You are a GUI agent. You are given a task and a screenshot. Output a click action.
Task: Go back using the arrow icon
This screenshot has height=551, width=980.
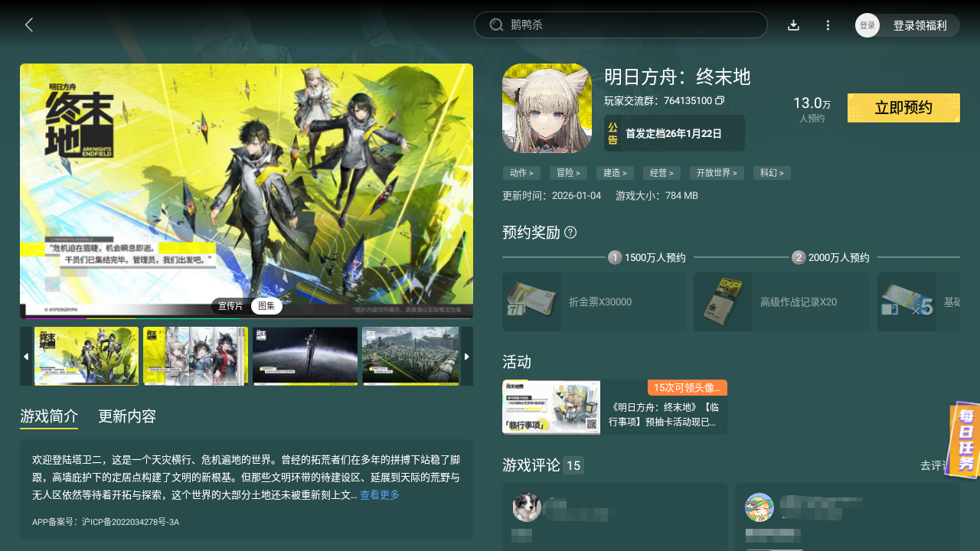coord(29,25)
